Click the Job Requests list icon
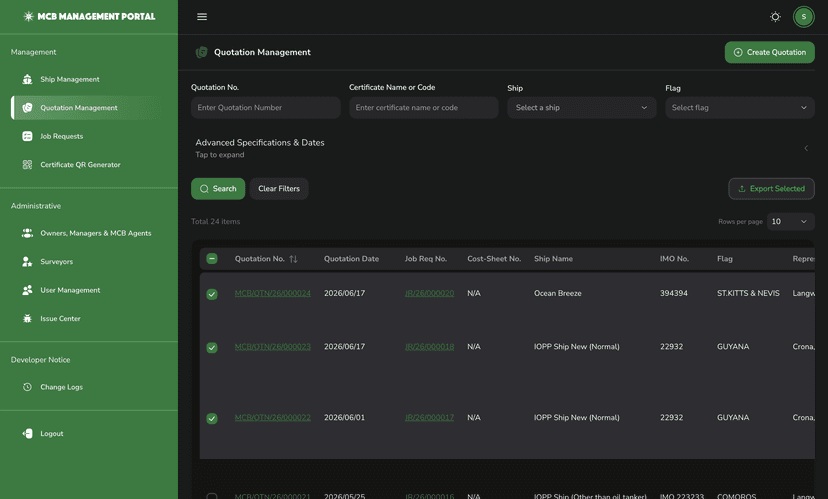This screenshot has height=499, width=828. pyautogui.click(x=27, y=136)
